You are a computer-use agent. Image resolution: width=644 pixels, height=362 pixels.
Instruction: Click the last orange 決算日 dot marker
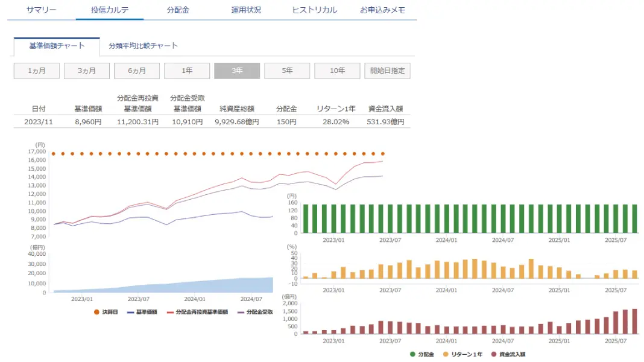pyautogui.click(x=383, y=154)
